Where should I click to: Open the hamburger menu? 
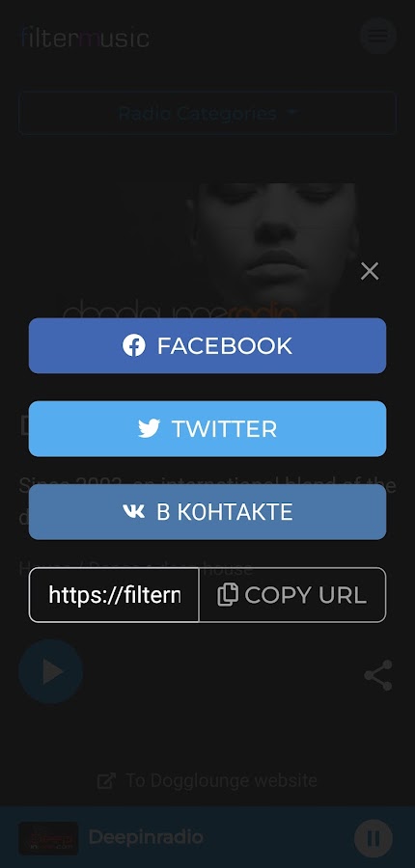378,36
